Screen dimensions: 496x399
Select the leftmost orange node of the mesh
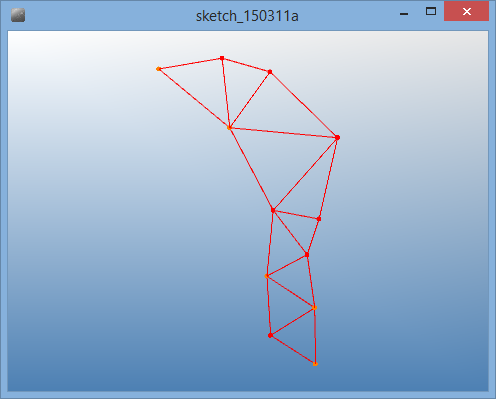158,69
